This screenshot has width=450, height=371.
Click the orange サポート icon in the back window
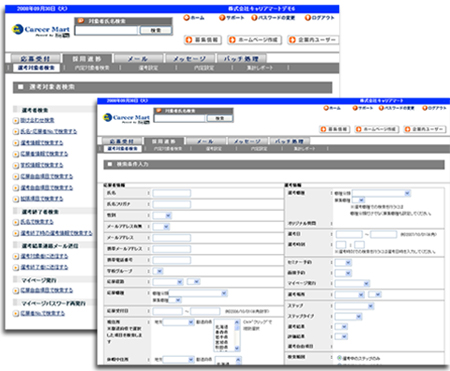pyautogui.click(x=222, y=18)
